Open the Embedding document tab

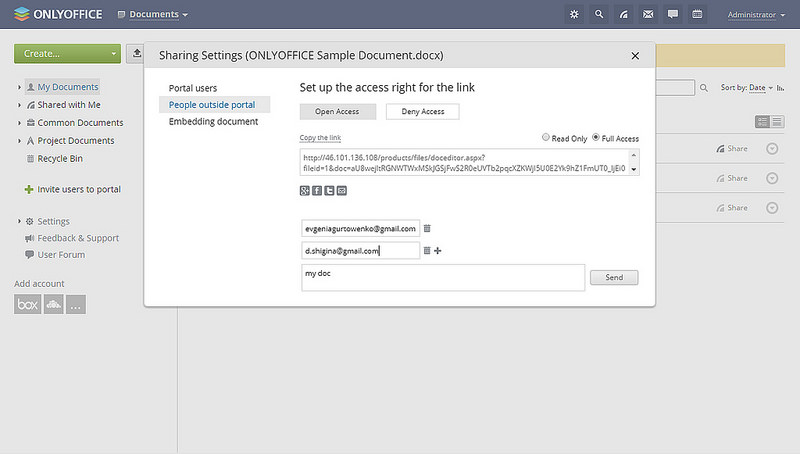point(213,122)
